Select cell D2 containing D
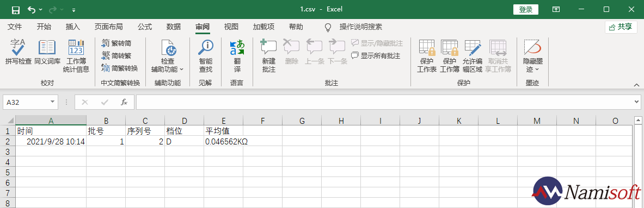Image resolution: width=644 pixels, height=208 pixels. 185,141
